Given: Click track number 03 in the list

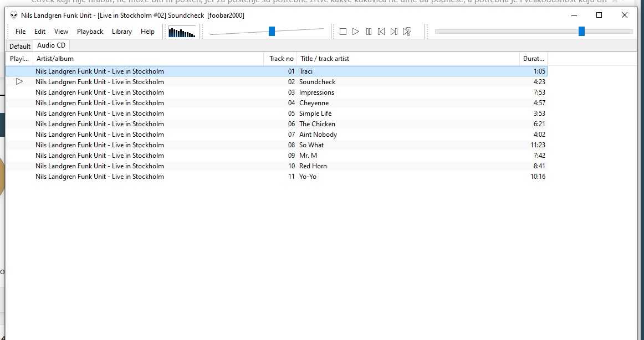Looking at the screenshot, I should 291,92.
